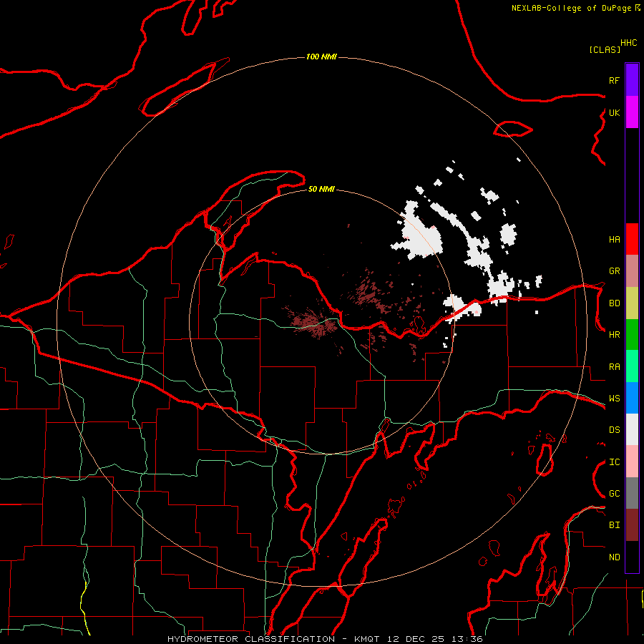Click the "WS" legend label
The height and width of the screenshot is (644, 644).
pyautogui.click(x=614, y=399)
